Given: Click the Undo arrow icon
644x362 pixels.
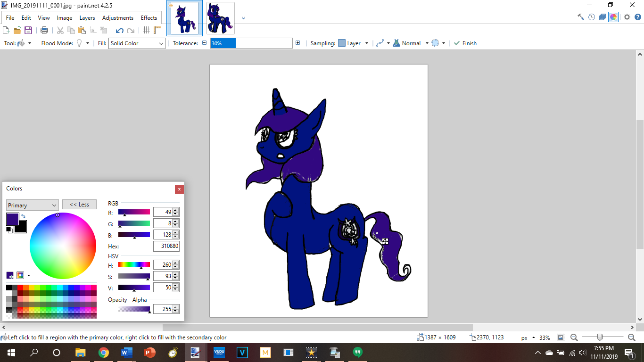Looking at the screenshot, I should point(119,30).
